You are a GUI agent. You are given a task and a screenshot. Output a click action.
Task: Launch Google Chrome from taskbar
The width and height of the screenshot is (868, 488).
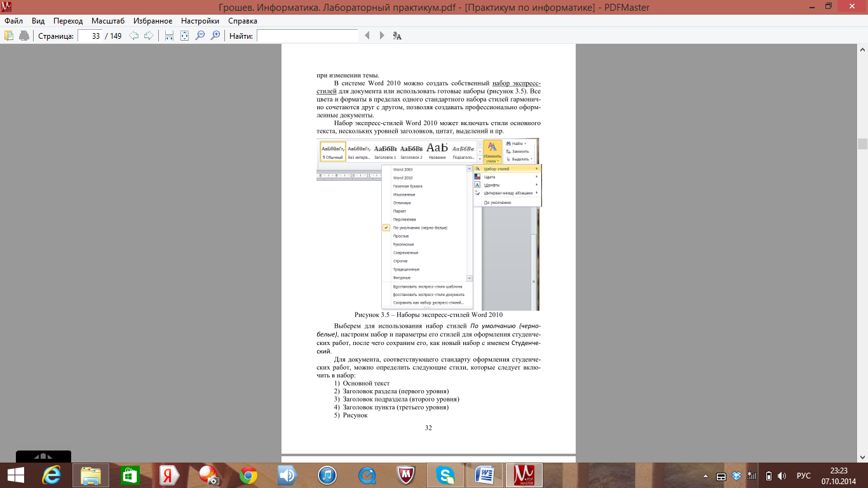248,475
